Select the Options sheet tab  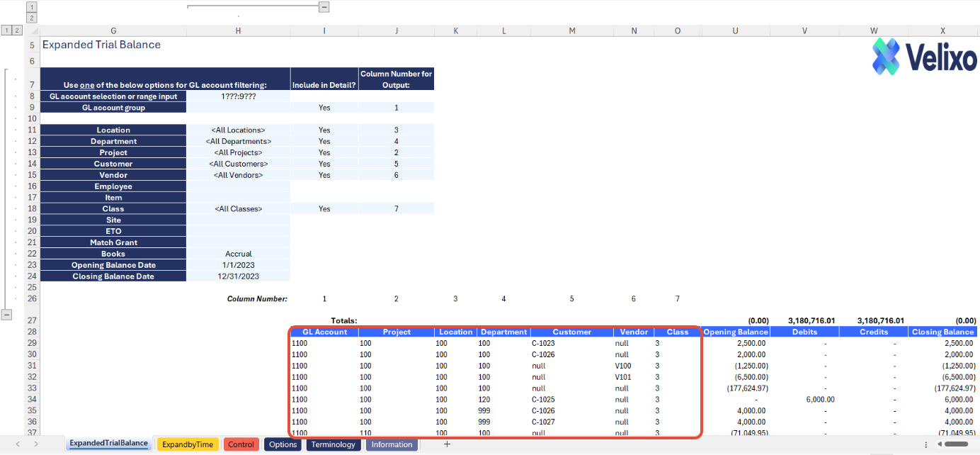tap(283, 444)
